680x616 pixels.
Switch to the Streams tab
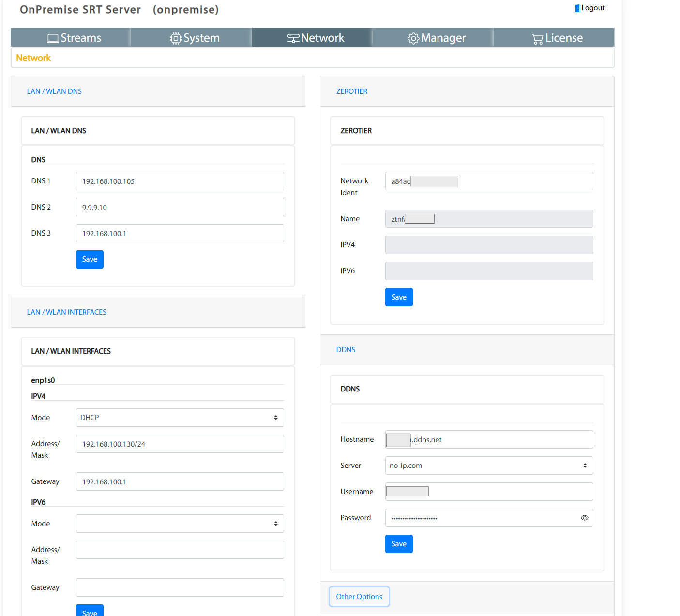[x=70, y=37]
